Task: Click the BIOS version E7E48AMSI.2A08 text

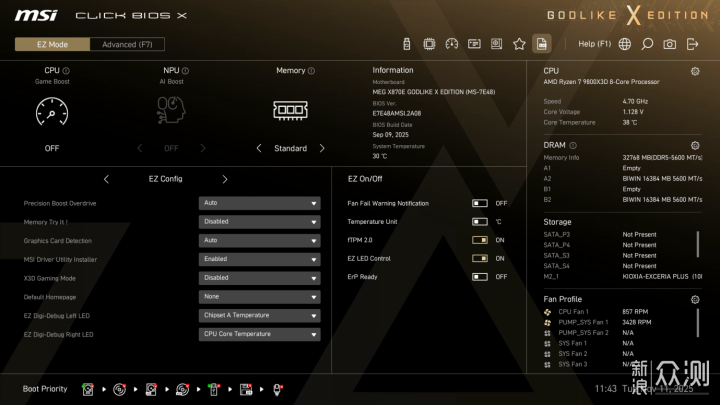Action: pyautogui.click(x=397, y=113)
